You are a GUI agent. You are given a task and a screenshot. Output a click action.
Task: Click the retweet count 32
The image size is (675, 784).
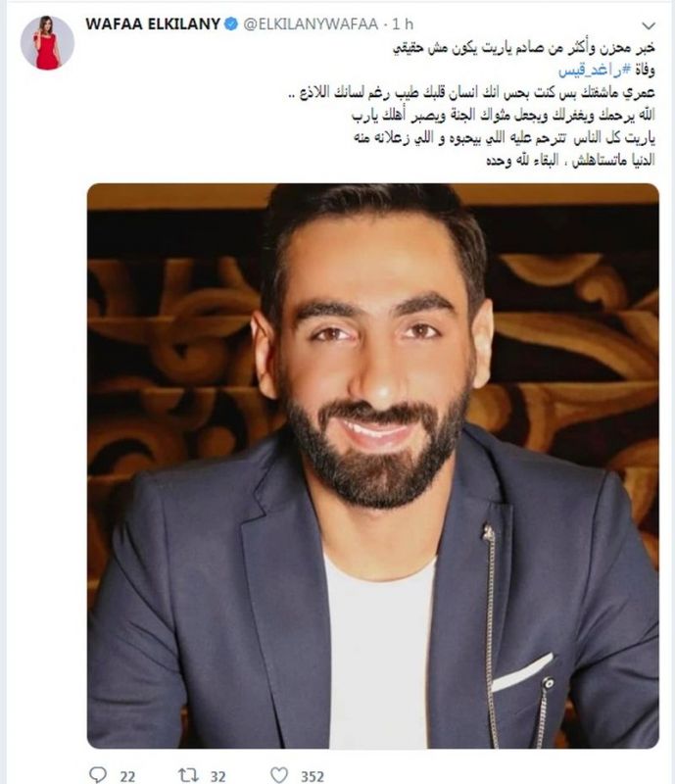(217, 776)
